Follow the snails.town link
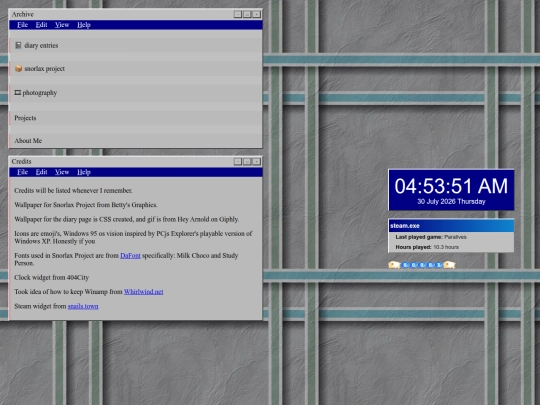This screenshot has width=540, height=405. [x=83, y=306]
